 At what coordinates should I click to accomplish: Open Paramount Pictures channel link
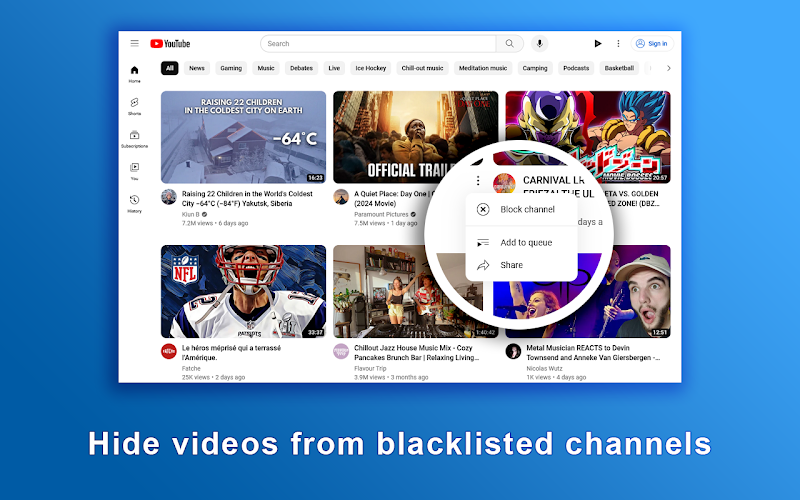381,214
